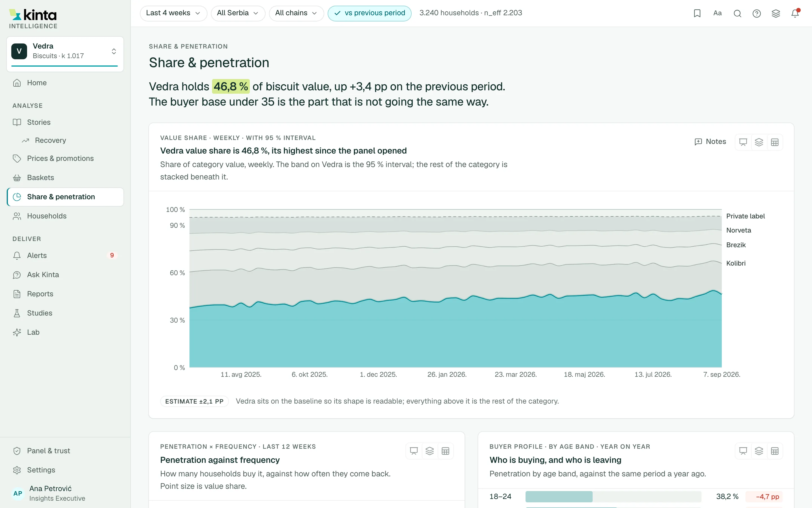Open help question-mark icon
This screenshot has width=812, height=508.
coord(756,13)
